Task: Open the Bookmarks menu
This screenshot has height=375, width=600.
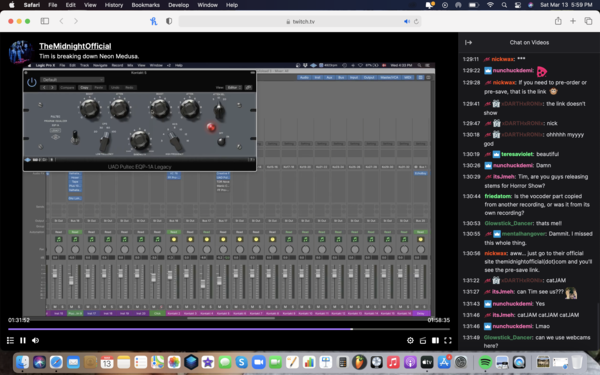Action: pos(145,5)
